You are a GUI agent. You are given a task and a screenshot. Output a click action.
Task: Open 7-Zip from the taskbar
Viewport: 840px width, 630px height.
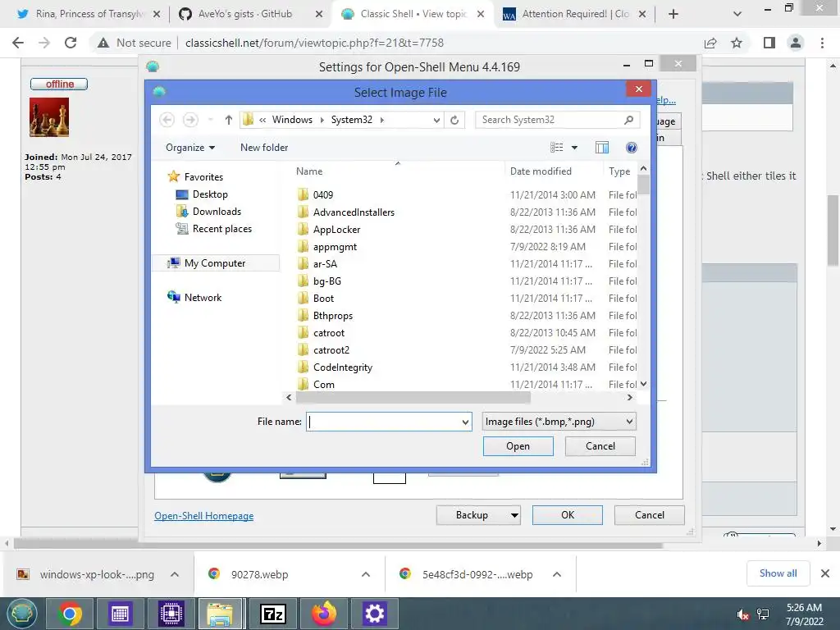(272, 614)
